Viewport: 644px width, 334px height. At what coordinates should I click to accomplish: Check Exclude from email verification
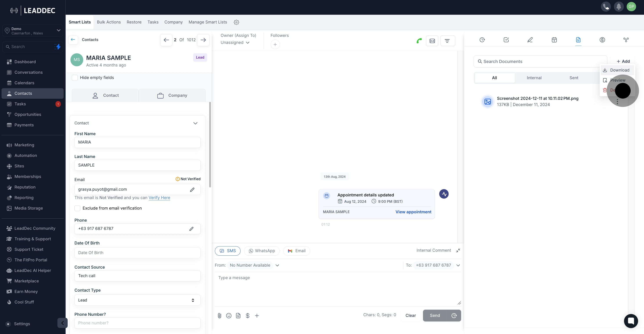tap(77, 208)
